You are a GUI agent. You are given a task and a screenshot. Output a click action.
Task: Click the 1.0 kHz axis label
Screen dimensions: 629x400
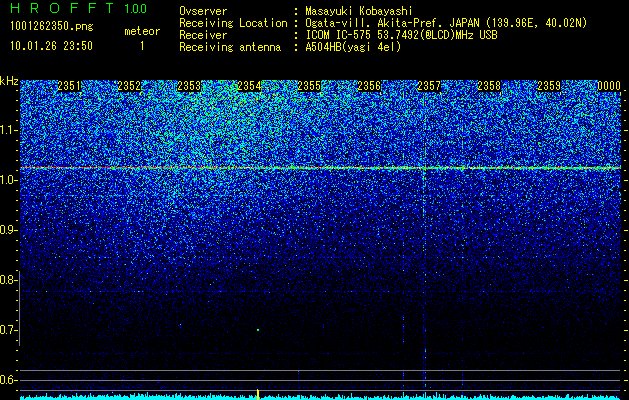[x=8, y=180]
